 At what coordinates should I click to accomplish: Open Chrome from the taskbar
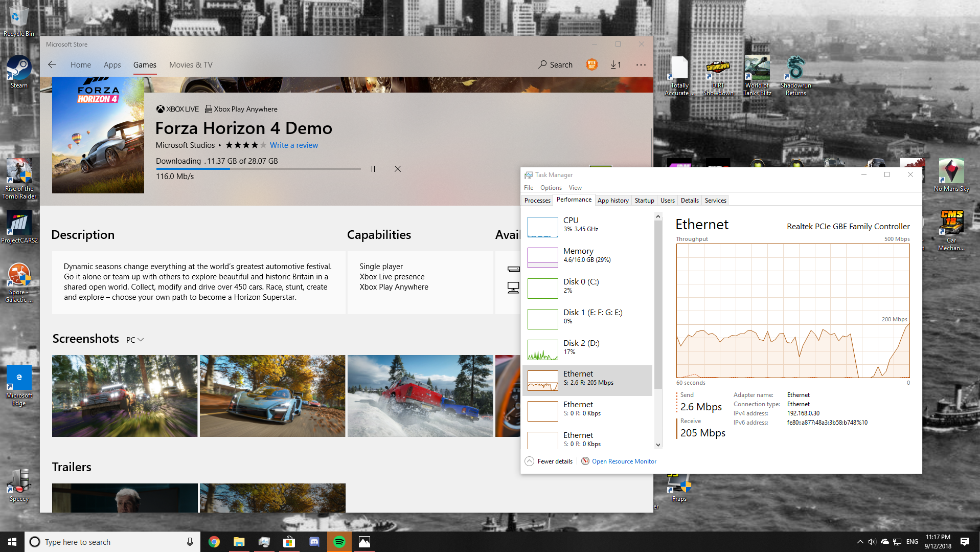214,542
